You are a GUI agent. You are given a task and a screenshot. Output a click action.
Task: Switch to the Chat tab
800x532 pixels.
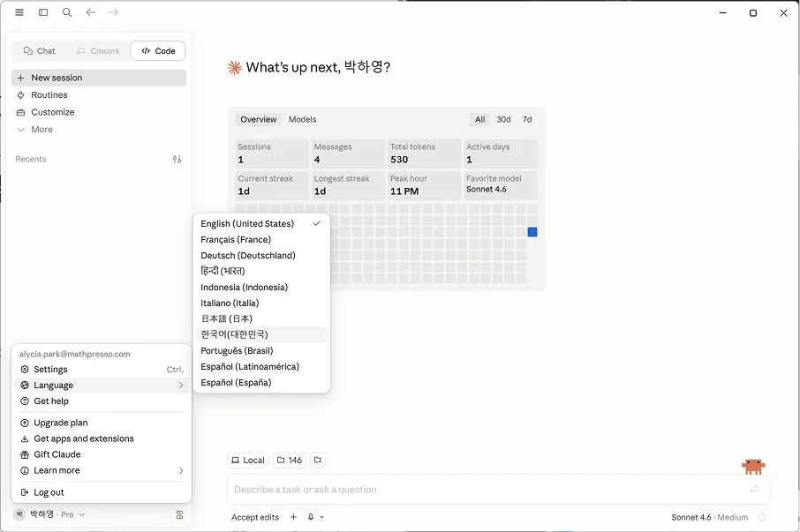point(39,51)
